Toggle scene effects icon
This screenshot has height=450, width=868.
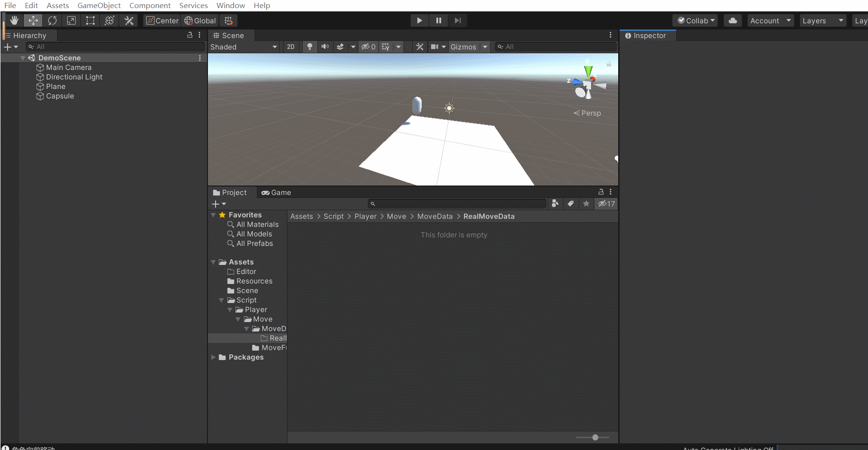point(340,47)
